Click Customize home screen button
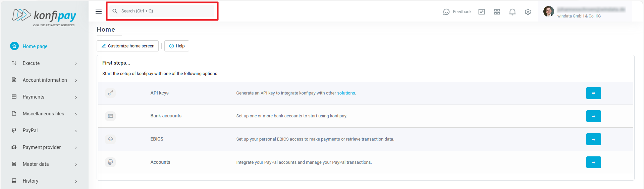This screenshot has width=644, height=189. (128, 46)
